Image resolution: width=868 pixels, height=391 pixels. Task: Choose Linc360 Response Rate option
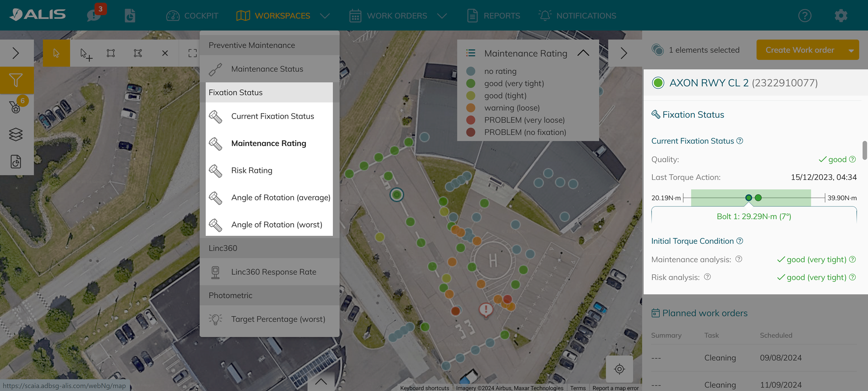coord(273,272)
